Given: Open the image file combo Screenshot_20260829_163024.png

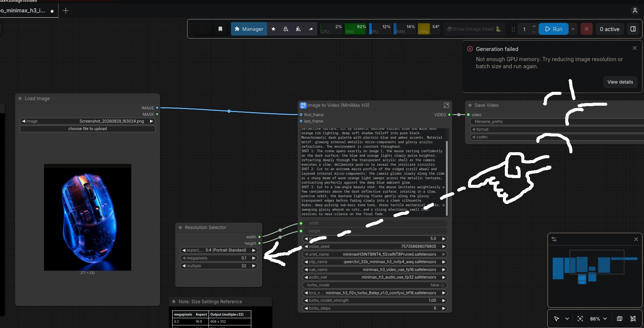Looking at the screenshot, I should [87, 121].
